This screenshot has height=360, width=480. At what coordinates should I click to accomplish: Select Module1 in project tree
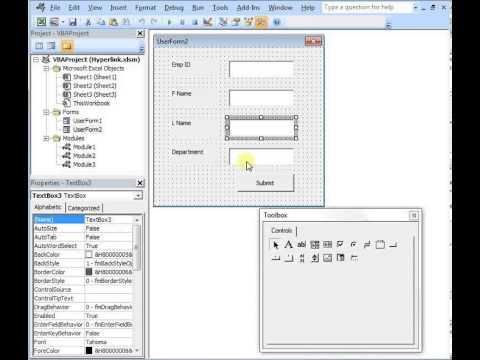pos(84,147)
